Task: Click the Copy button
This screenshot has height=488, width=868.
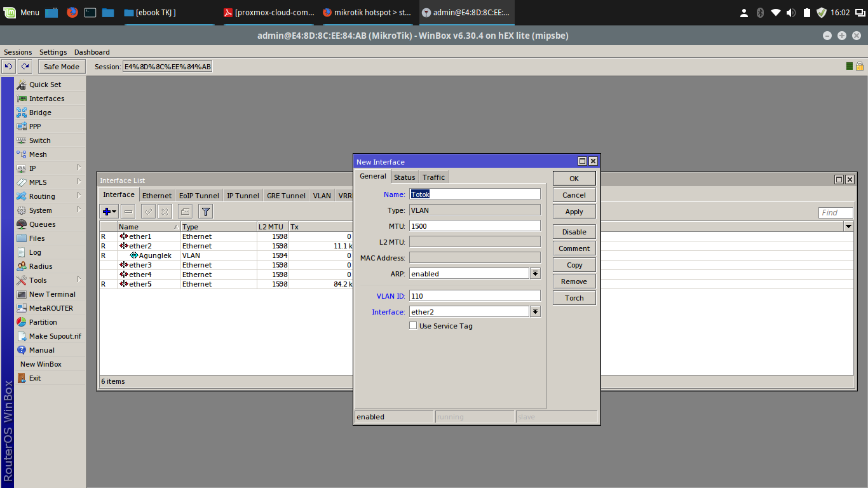Action: click(574, 265)
